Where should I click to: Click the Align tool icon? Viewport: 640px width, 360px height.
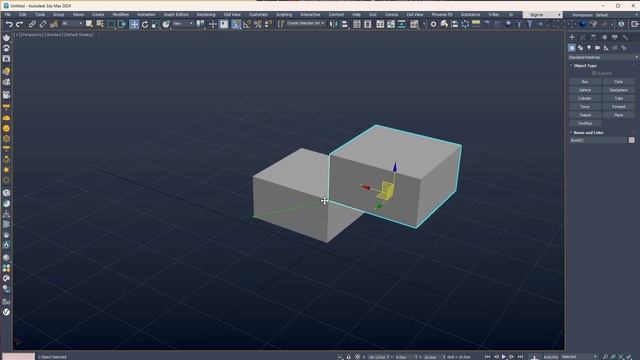344,24
